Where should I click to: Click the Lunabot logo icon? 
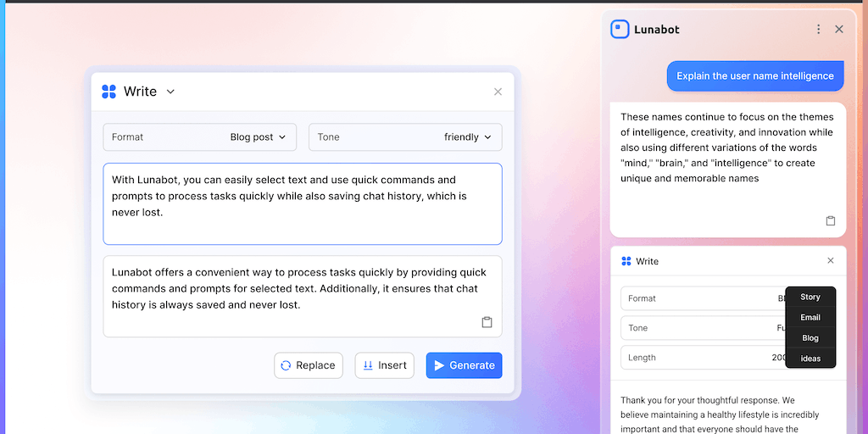tap(620, 30)
